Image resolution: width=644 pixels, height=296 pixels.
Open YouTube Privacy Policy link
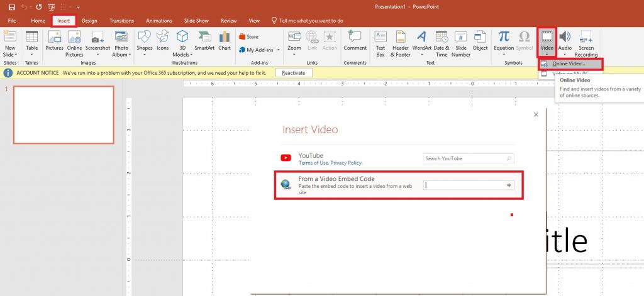pyautogui.click(x=347, y=163)
